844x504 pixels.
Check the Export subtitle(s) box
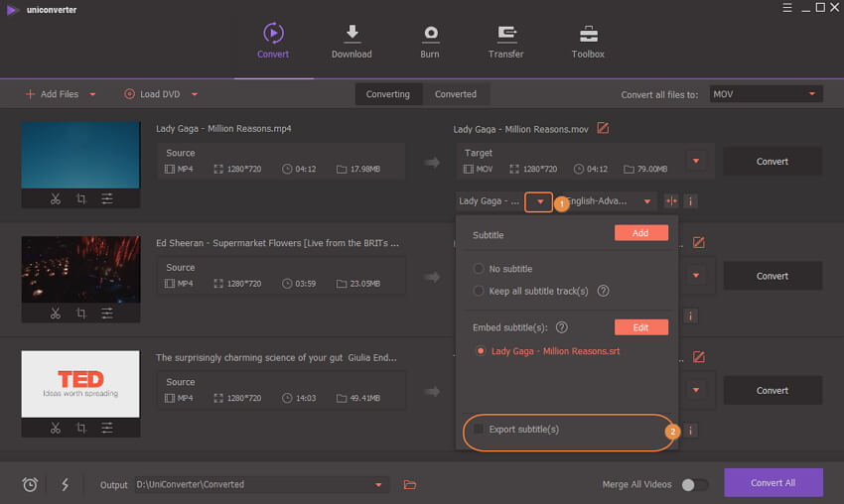(478, 430)
